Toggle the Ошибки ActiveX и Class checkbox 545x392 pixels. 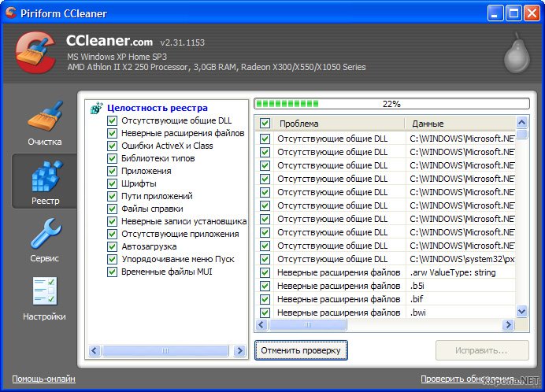coord(112,146)
